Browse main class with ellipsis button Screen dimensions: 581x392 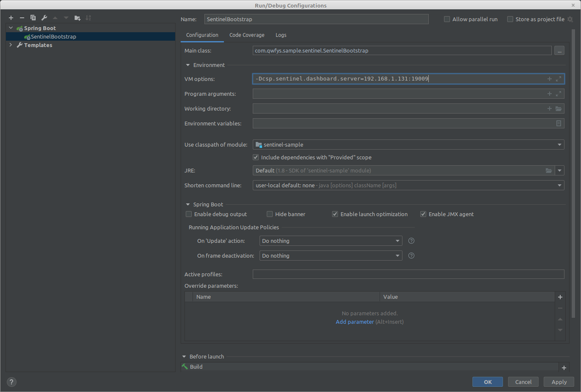click(559, 50)
